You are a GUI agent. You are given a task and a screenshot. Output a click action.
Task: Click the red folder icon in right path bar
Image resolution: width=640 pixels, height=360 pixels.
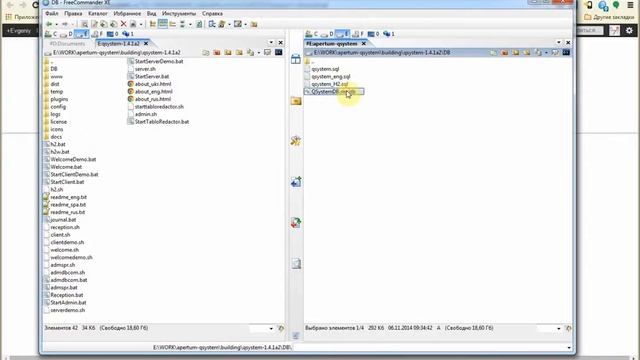coord(504,53)
